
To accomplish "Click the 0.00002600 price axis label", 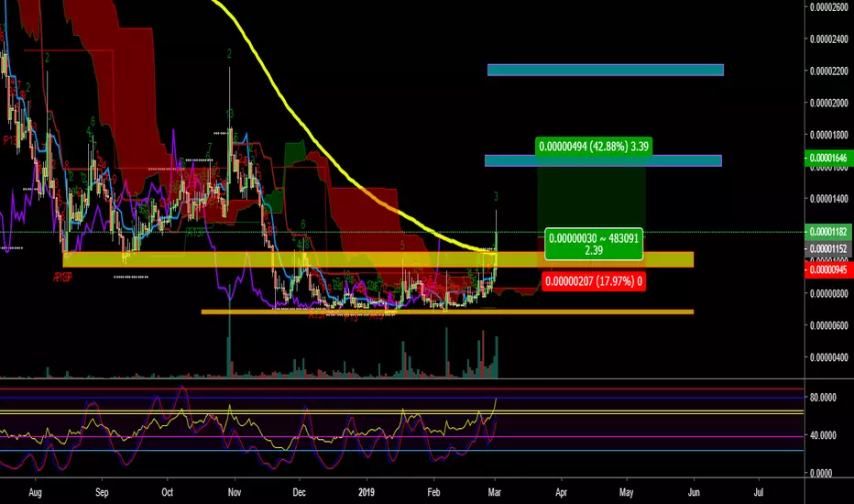I will point(827,8).
